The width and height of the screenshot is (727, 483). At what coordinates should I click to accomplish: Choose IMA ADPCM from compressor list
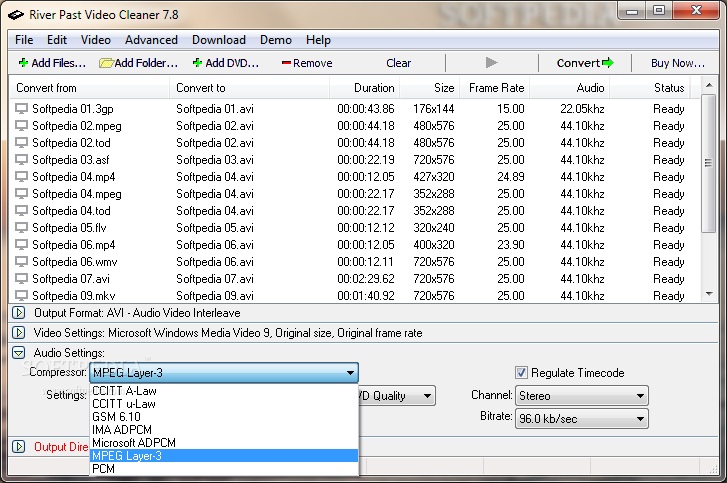click(224, 430)
